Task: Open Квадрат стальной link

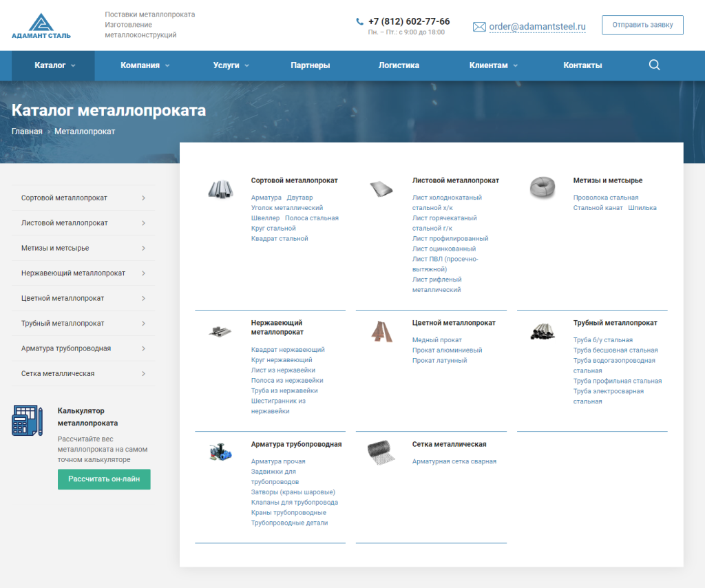Action: point(280,239)
